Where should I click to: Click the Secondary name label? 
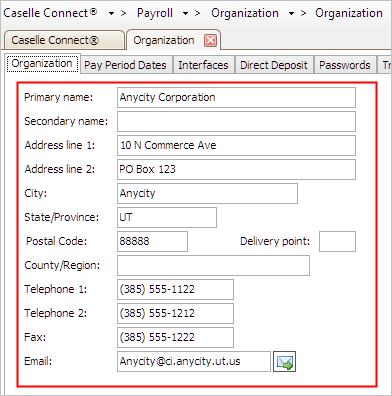click(66, 121)
